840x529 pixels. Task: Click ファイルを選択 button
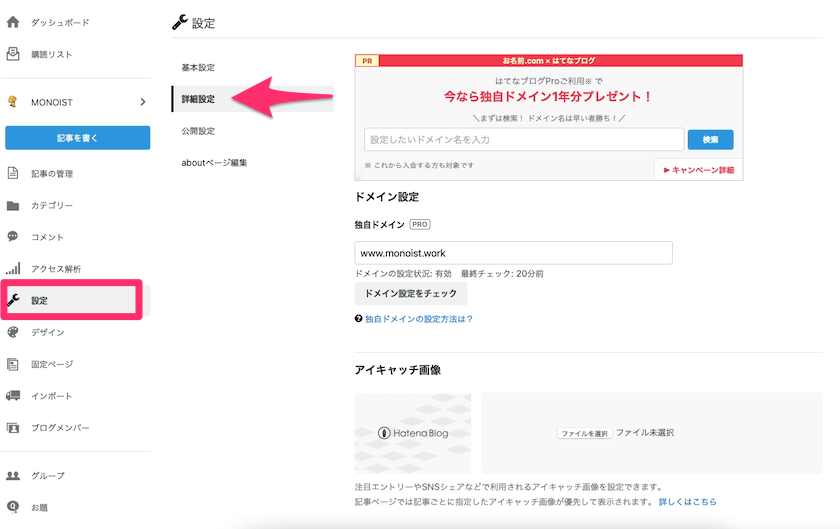point(584,433)
